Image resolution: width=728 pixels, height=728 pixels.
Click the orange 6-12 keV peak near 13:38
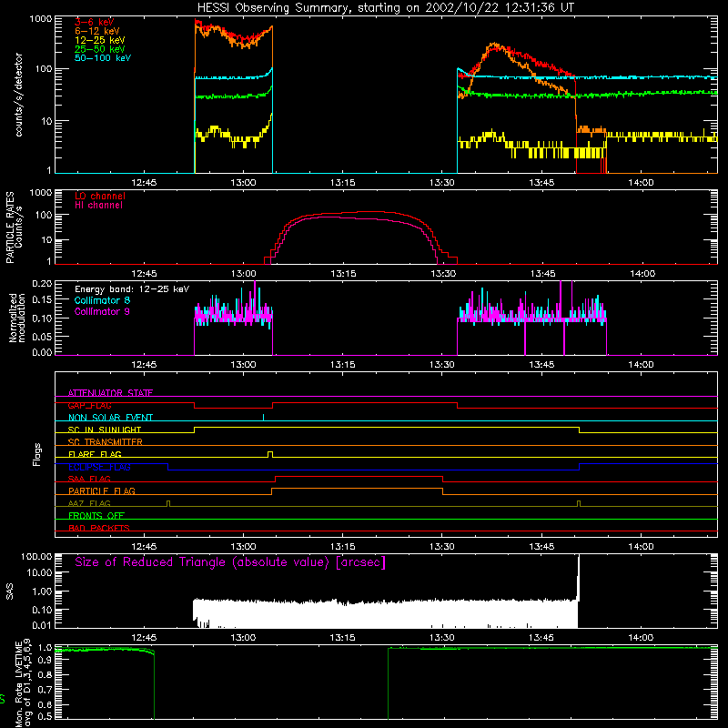coord(495,46)
